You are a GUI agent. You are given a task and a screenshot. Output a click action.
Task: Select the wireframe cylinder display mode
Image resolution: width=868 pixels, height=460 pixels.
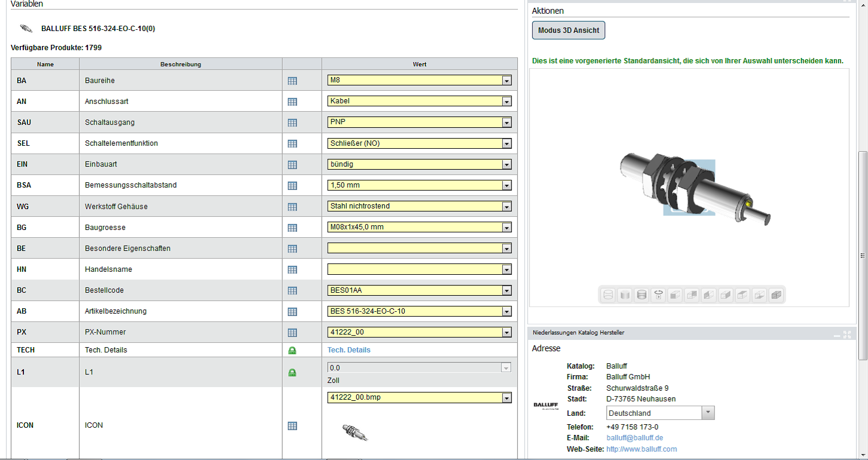pos(608,295)
